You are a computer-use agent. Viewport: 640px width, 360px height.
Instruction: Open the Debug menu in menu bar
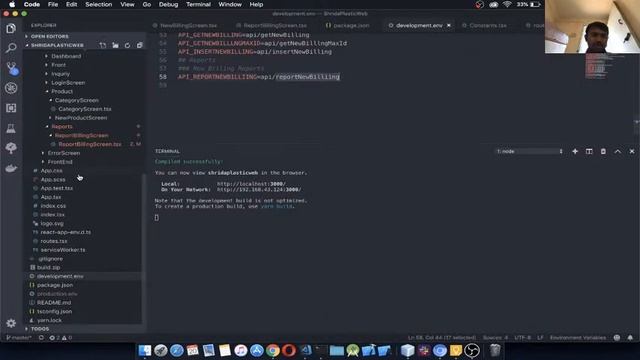[168, 4]
